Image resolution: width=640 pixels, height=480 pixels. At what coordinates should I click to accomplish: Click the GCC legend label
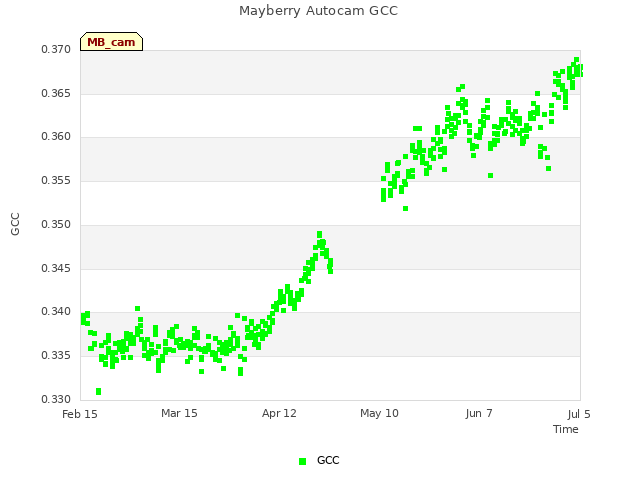coord(328,460)
